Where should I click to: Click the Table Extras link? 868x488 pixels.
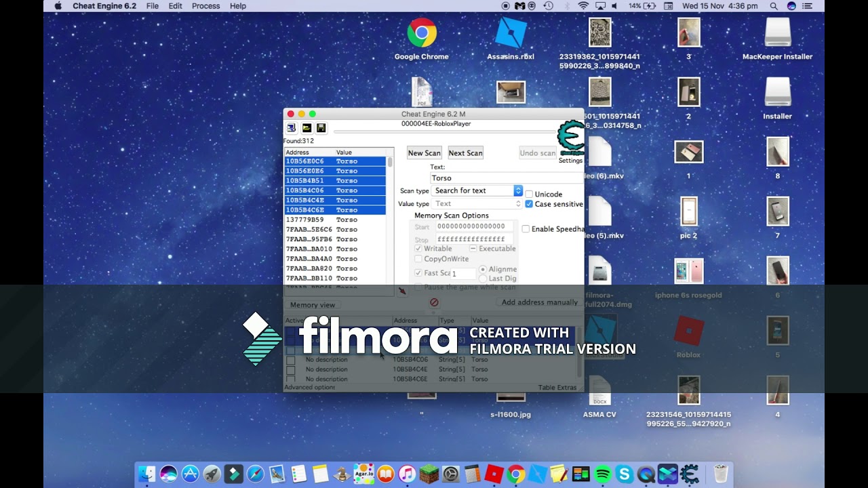click(x=557, y=388)
